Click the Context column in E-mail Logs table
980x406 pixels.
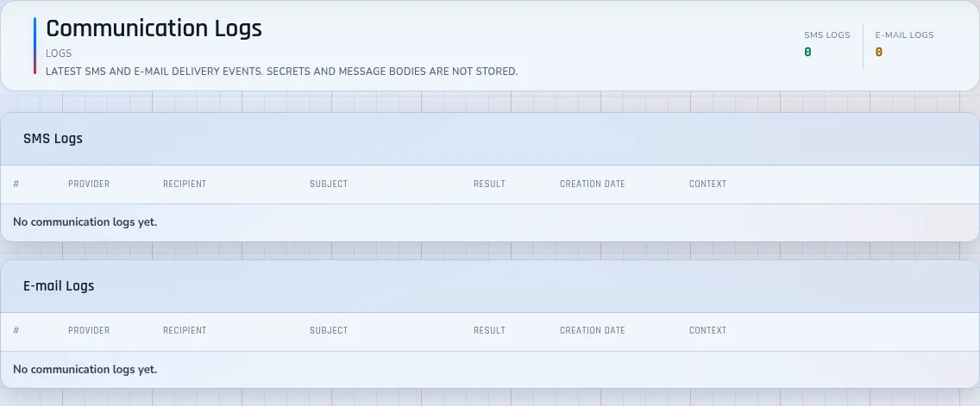point(707,330)
